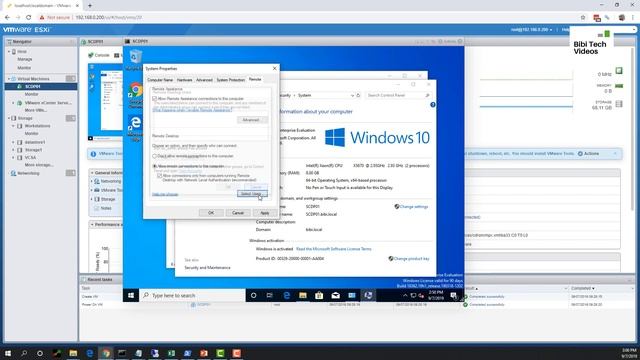Open Security and Maintenance link
The image size is (640, 360).
coord(207,268)
